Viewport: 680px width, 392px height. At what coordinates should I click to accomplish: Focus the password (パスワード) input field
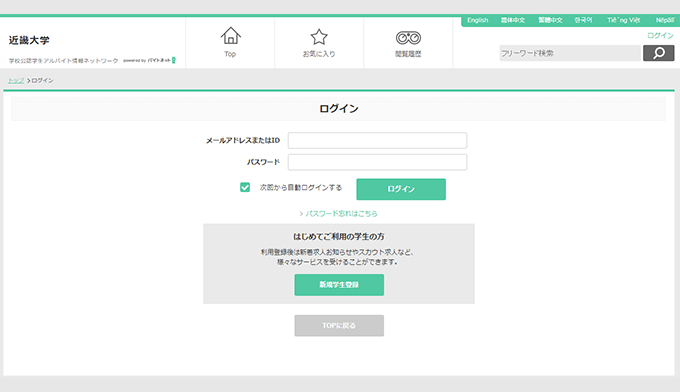click(x=377, y=162)
